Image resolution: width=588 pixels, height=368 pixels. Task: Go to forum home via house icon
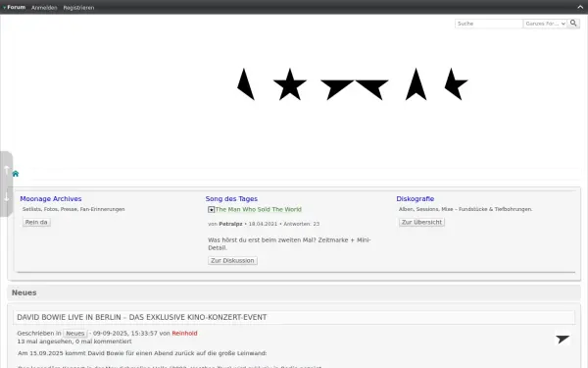pos(16,174)
